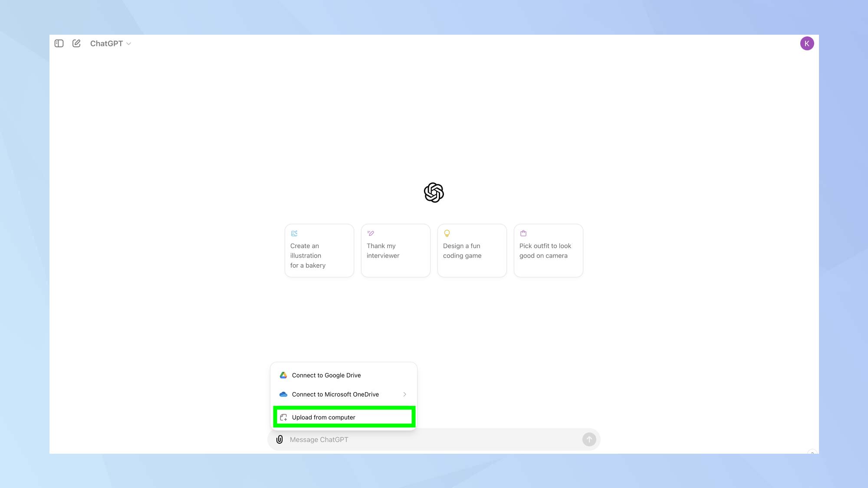Select the Thank my interviewer prompt card

pyautogui.click(x=396, y=250)
